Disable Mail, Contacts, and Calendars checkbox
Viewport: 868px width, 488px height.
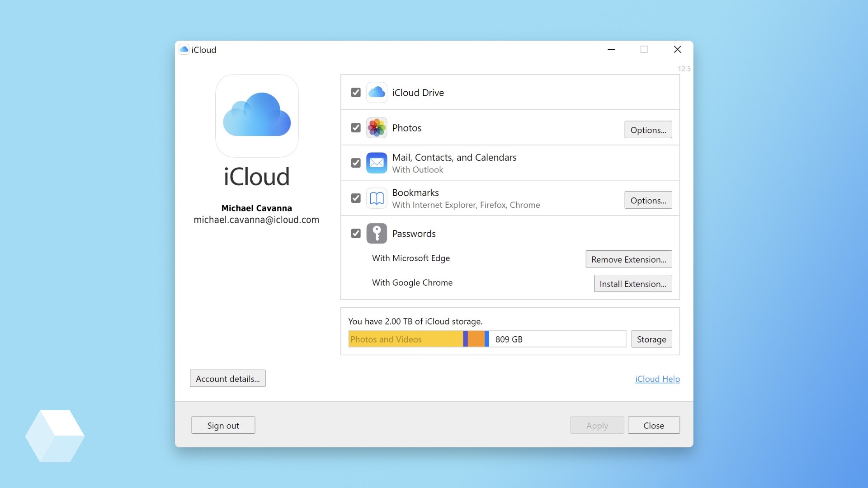click(x=356, y=163)
